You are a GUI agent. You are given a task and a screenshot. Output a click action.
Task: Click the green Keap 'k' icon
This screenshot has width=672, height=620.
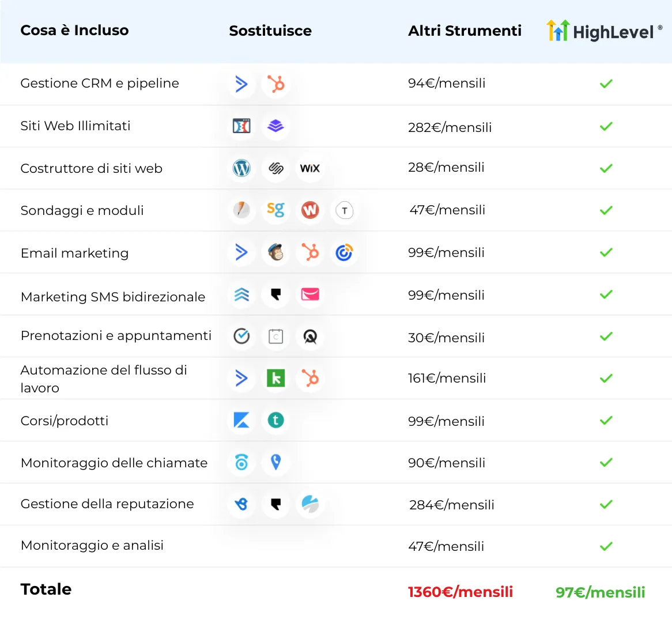(x=275, y=379)
